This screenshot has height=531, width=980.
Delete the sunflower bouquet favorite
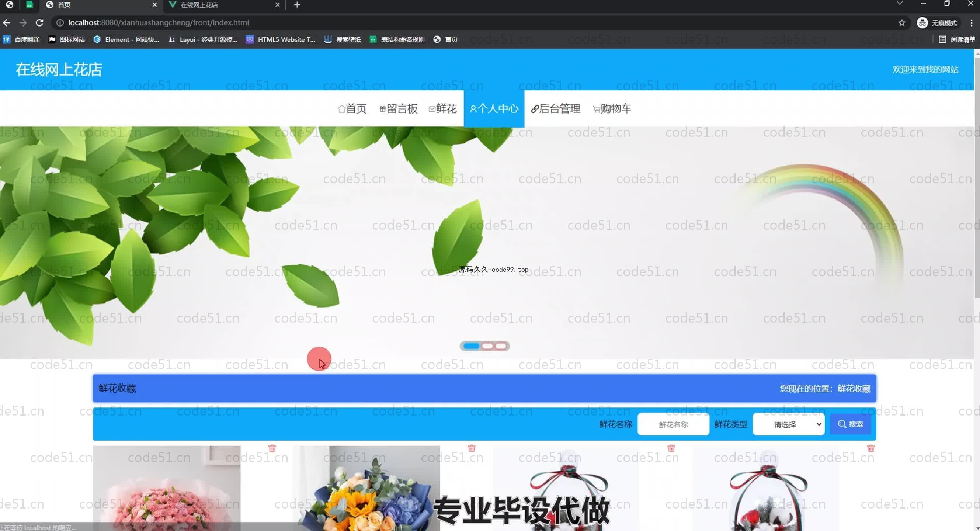pos(471,448)
